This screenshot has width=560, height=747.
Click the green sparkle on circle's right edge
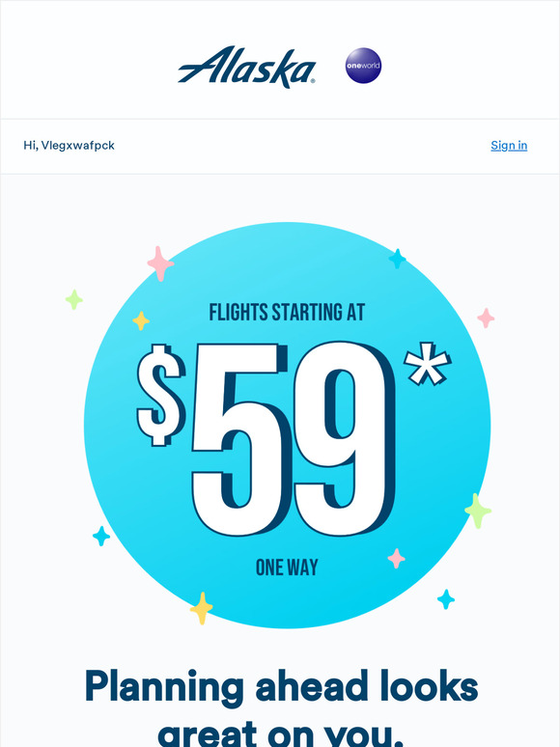point(478,511)
